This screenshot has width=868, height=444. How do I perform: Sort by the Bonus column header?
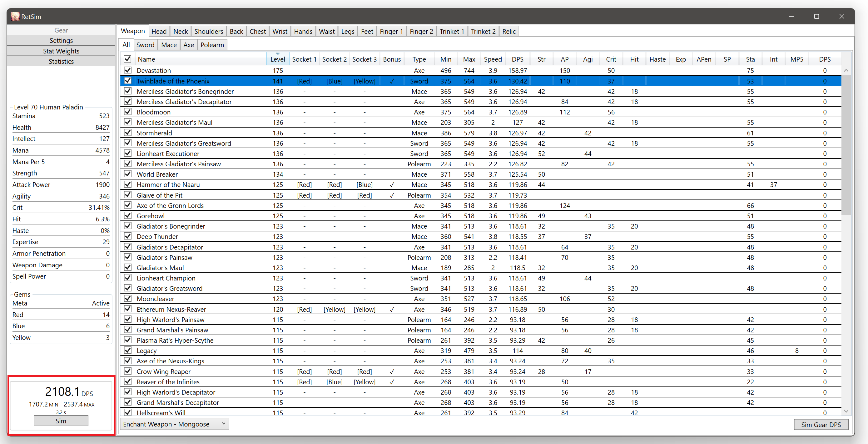(x=392, y=59)
